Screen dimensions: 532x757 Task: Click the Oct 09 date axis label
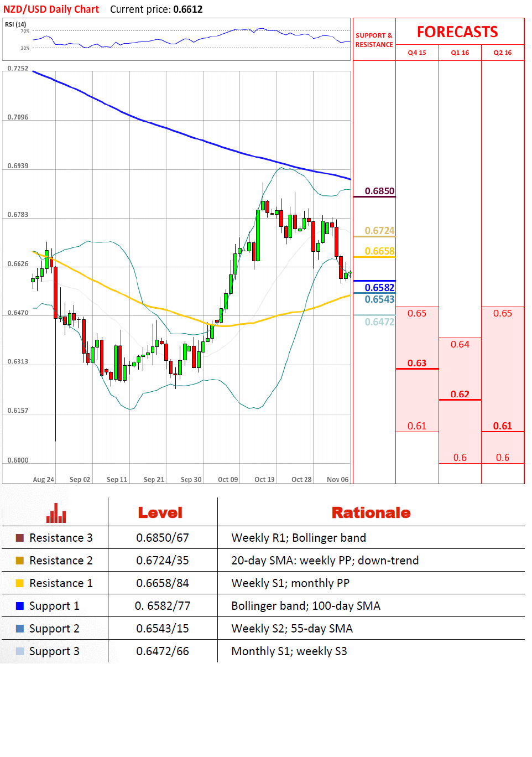[228, 480]
